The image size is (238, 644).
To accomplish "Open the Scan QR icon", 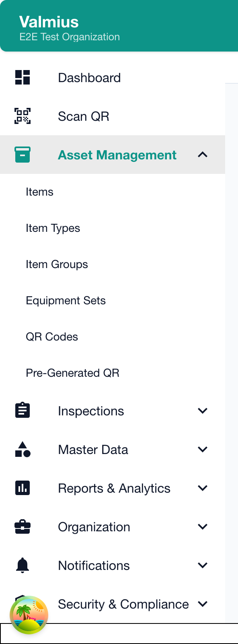I will pos(22,116).
